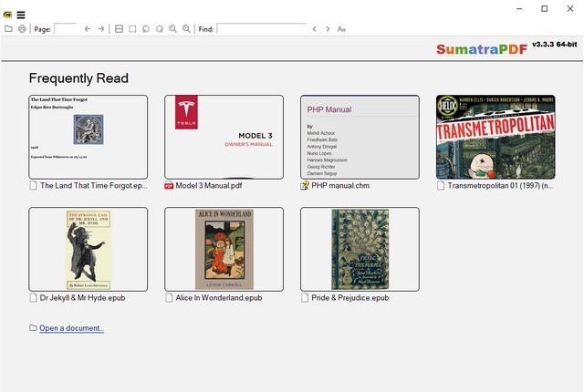Viewport: 584px width, 392px height.
Task: Click the open file folder toolbar icon
Action: point(8,29)
